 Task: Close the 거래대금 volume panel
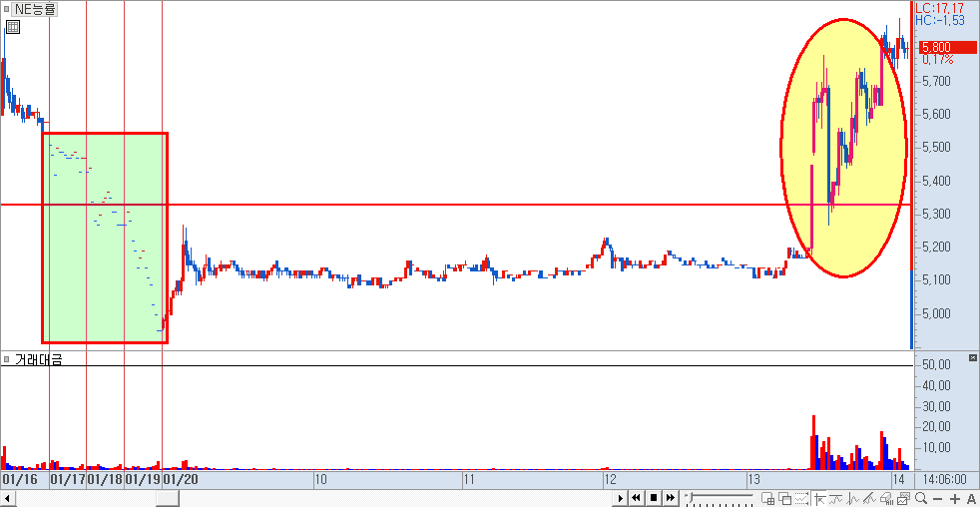(x=972, y=357)
